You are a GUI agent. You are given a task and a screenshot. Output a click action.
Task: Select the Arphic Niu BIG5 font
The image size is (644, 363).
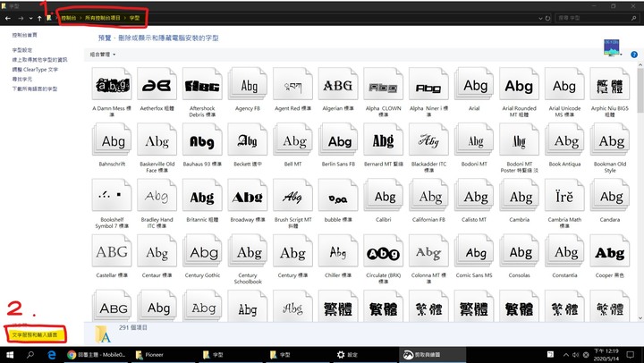coord(610,85)
